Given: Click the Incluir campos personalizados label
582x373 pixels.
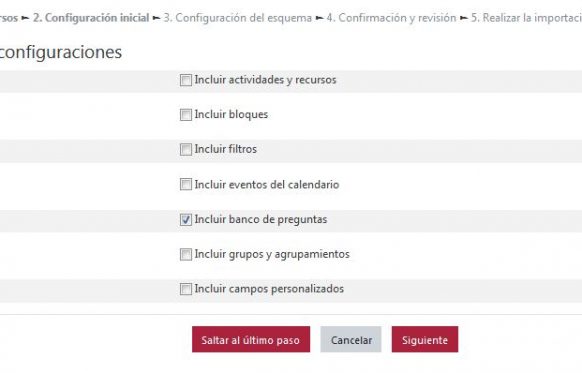Looking at the screenshot, I should click(x=269, y=289).
